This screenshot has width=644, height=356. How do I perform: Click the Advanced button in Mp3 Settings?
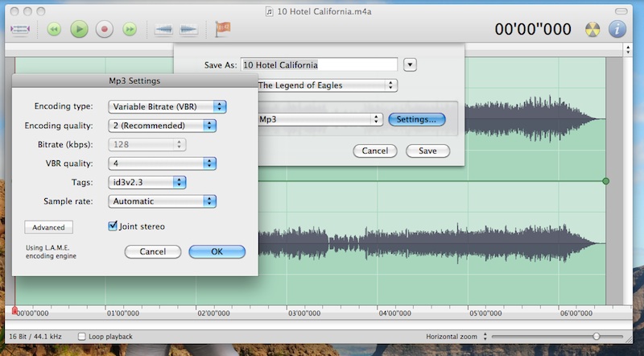[x=48, y=228]
